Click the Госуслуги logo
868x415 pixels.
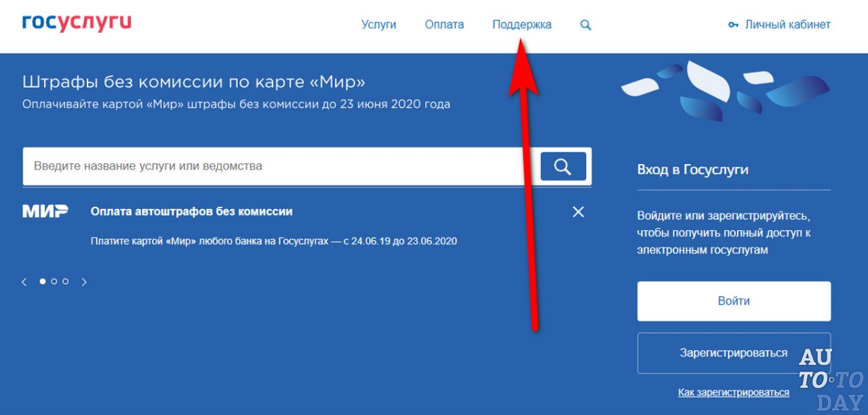click(77, 24)
